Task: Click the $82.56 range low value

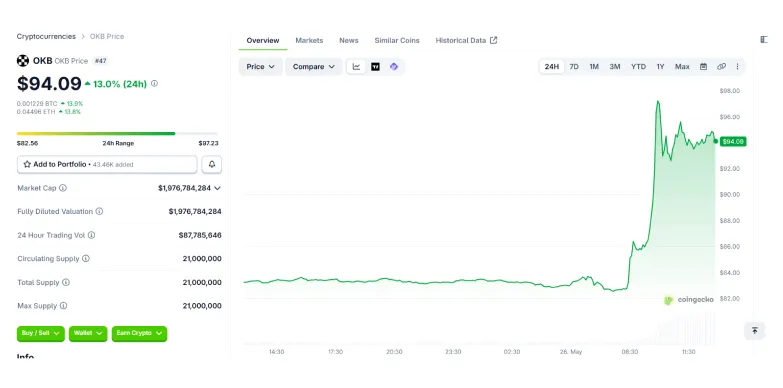Action: [x=27, y=143]
